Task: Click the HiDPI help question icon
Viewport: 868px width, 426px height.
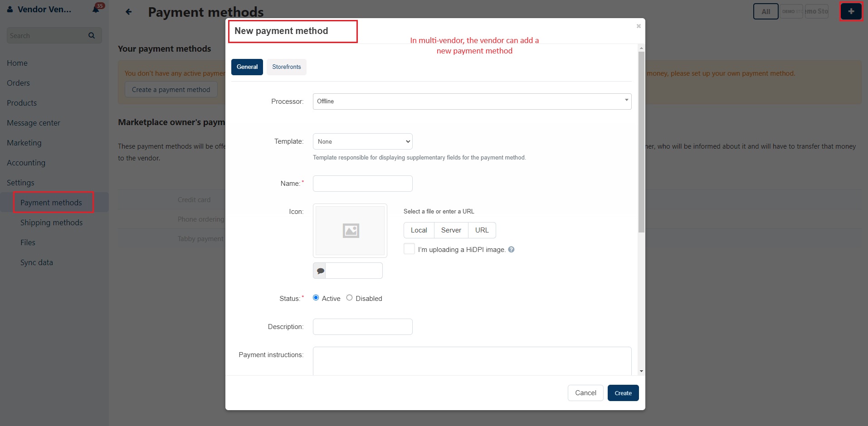Action: coord(511,249)
